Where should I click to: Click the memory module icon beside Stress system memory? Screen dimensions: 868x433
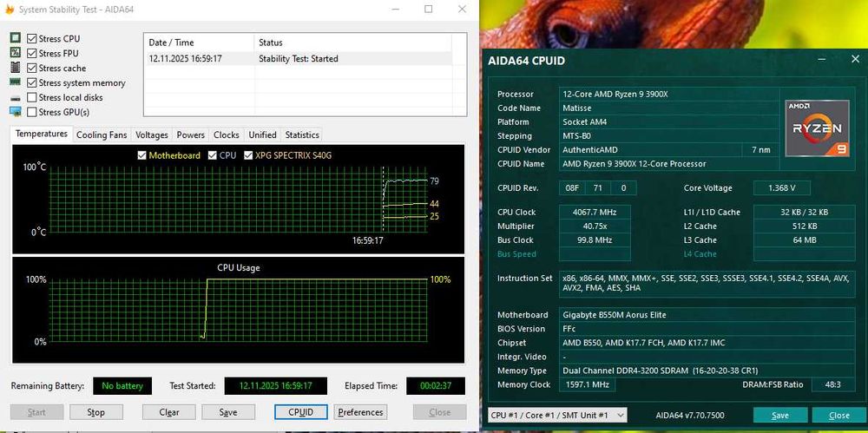[16, 82]
